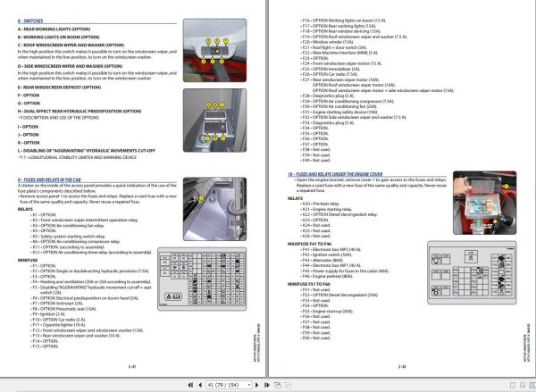The height and width of the screenshot is (392, 536).
Task: Click the 'MINIFUSE' subheading on left page
Action: (28, 260)
